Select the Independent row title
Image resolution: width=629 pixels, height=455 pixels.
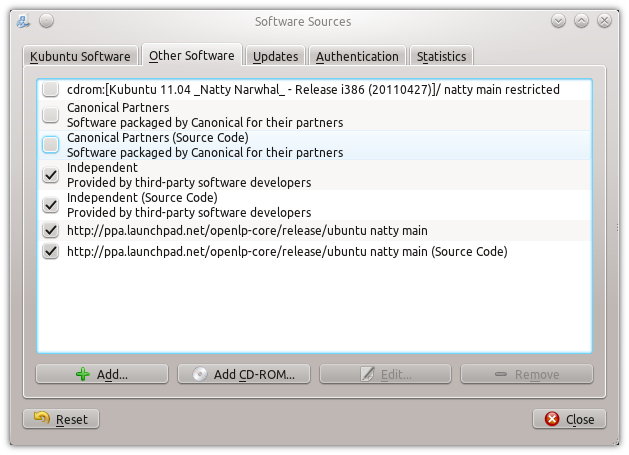tap(102, 168)
